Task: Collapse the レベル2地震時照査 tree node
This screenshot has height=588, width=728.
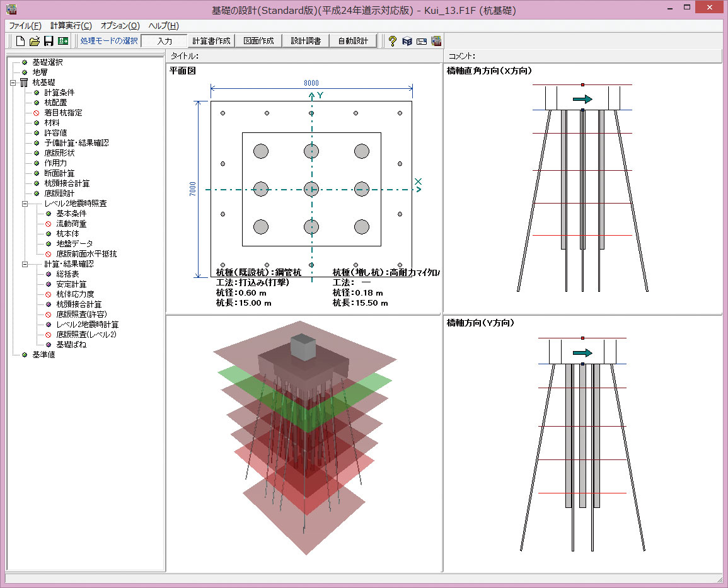Action: pos(25,204)
